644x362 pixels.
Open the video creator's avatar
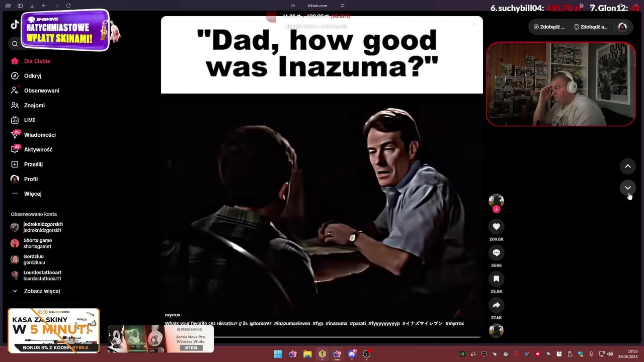(496, 201)
